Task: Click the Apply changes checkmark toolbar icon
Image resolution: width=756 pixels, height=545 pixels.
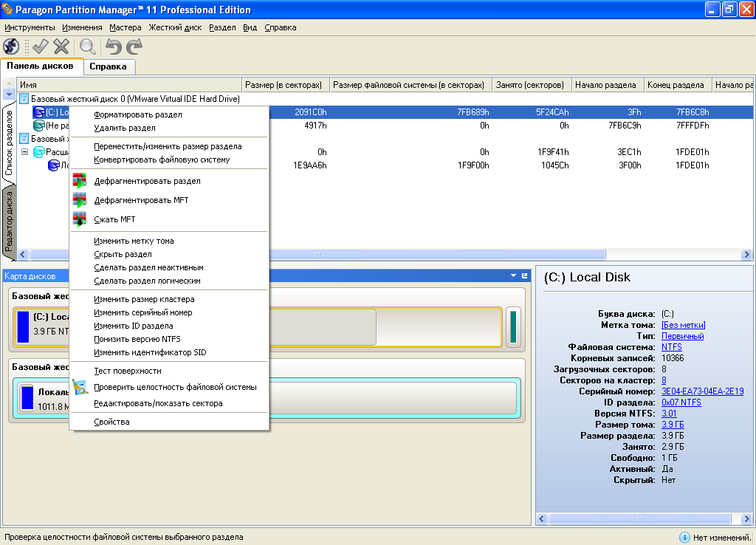Action: tap(40, 47)
